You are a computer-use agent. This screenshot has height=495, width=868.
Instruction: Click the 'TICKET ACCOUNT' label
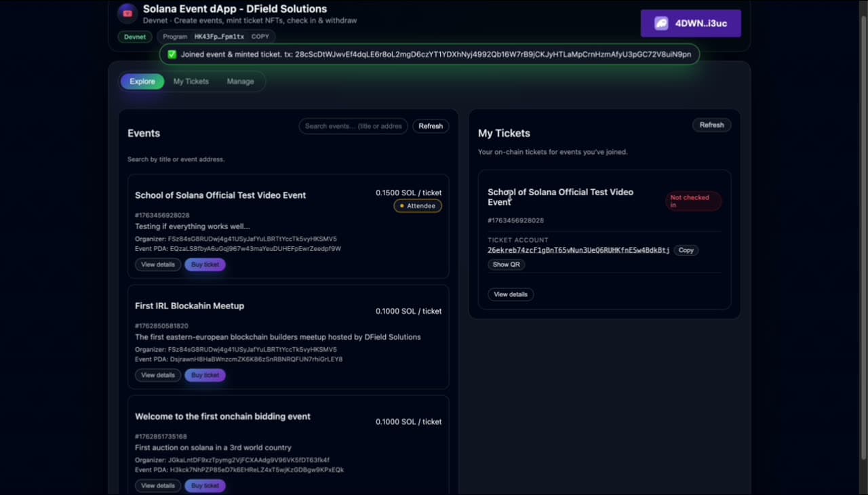518,240
